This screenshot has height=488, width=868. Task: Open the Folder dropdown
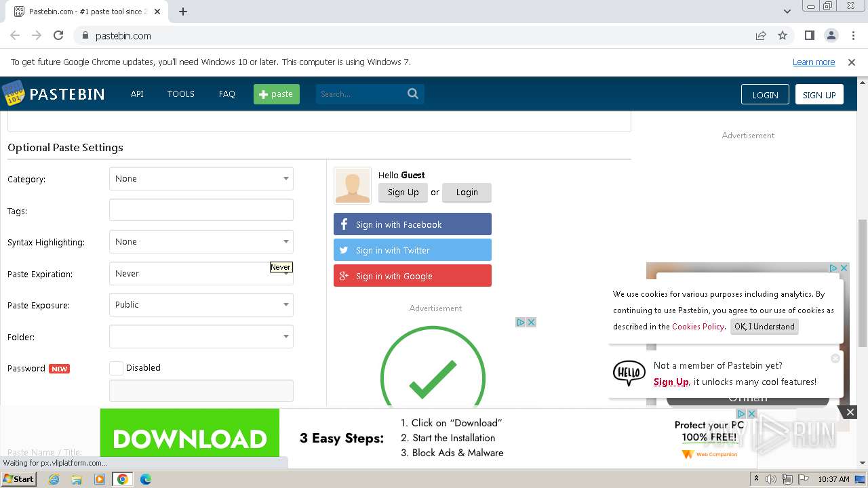(201, 337)
